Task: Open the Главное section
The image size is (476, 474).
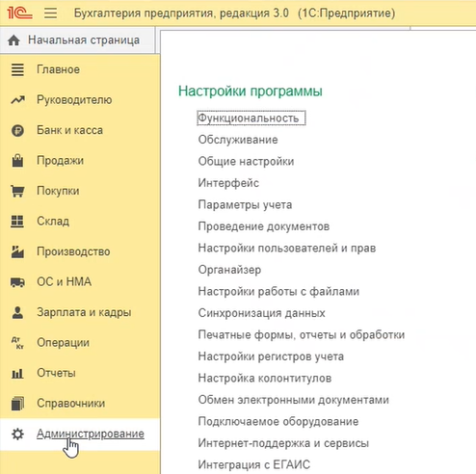Action: pyautogui.click(x=58, y=69)
